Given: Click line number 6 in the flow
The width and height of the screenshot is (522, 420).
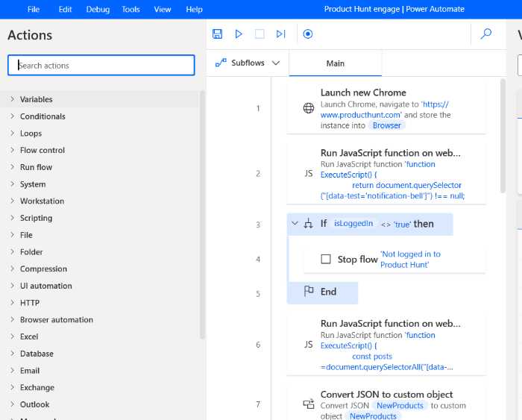Looking at the screenshot, I should point(258,345).
